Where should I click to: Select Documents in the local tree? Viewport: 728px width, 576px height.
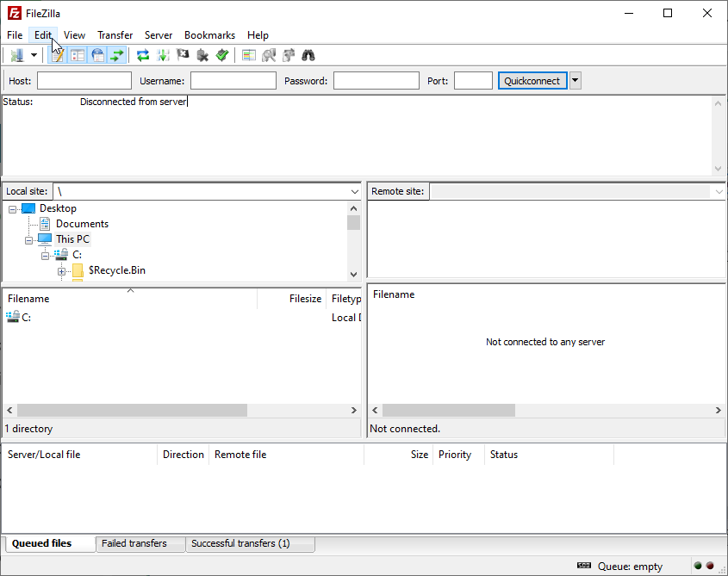click(x=82, y=224)
